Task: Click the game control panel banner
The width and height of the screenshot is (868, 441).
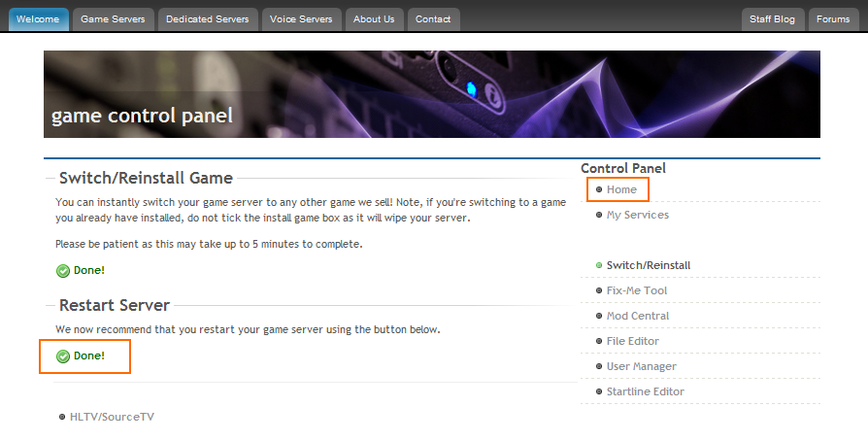Action: pyautogui.click(x=432, y=94)
